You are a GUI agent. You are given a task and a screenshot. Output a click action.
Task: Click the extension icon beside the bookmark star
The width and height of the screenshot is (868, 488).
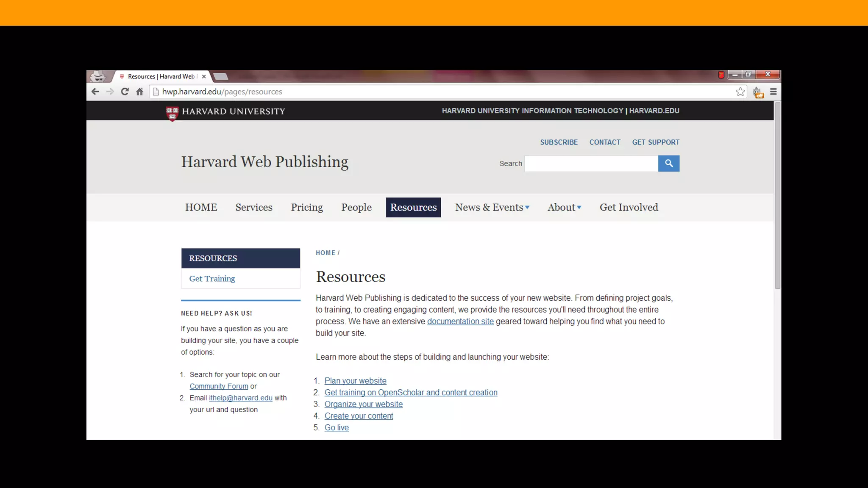758,92
